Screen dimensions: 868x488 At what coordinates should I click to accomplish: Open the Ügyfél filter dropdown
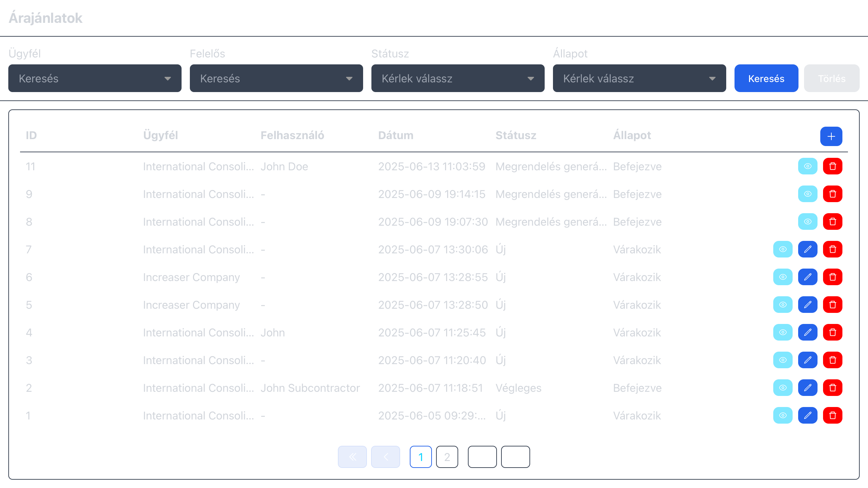(95, 79)
